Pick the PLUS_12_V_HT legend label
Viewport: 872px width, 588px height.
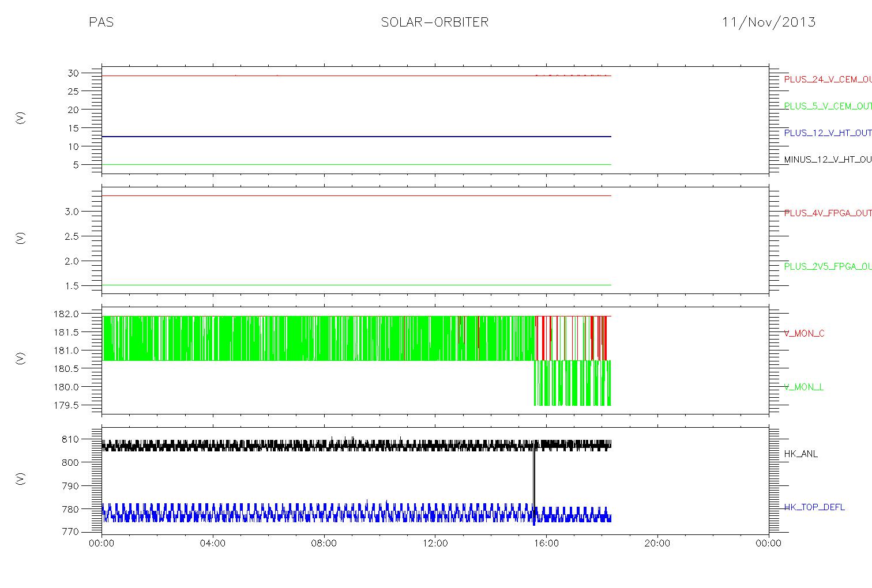tap(828, 133)
